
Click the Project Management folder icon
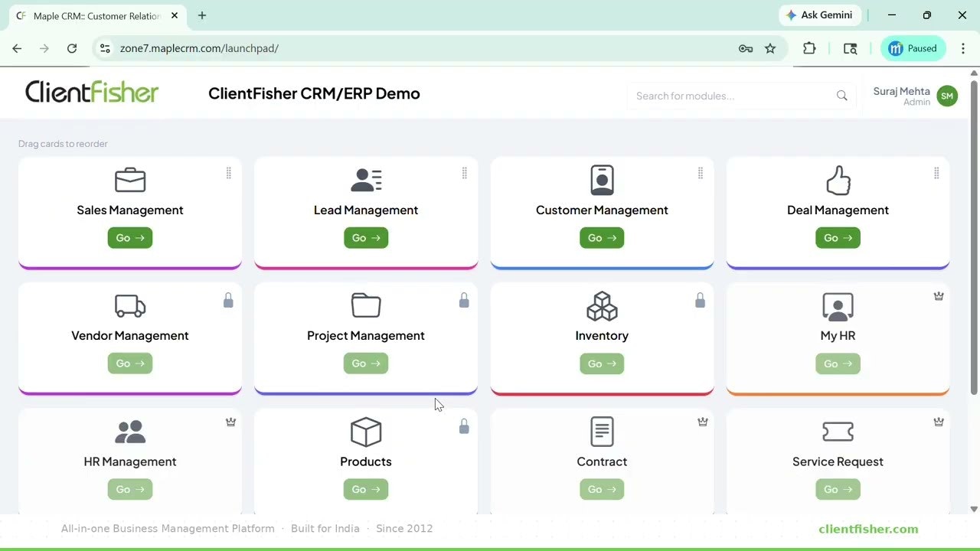pyautogui.click(x=366, y=305)
